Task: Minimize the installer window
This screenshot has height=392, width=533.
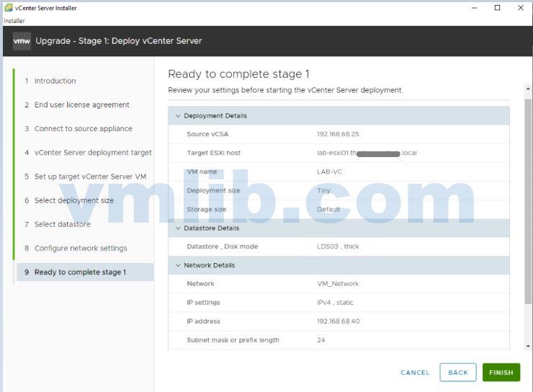Action: [475, 8]
